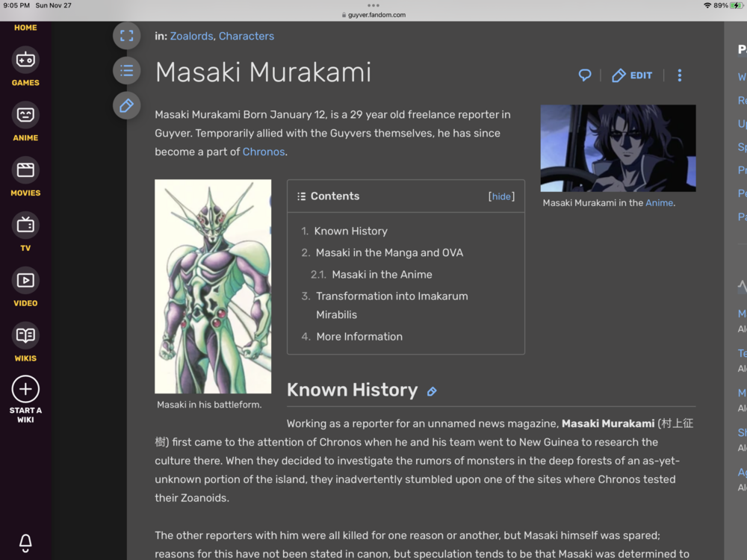Image resolution: width=747 pixels, height=560 pixels.
Task: Open the Video section icon
Action: pos(25,281)
